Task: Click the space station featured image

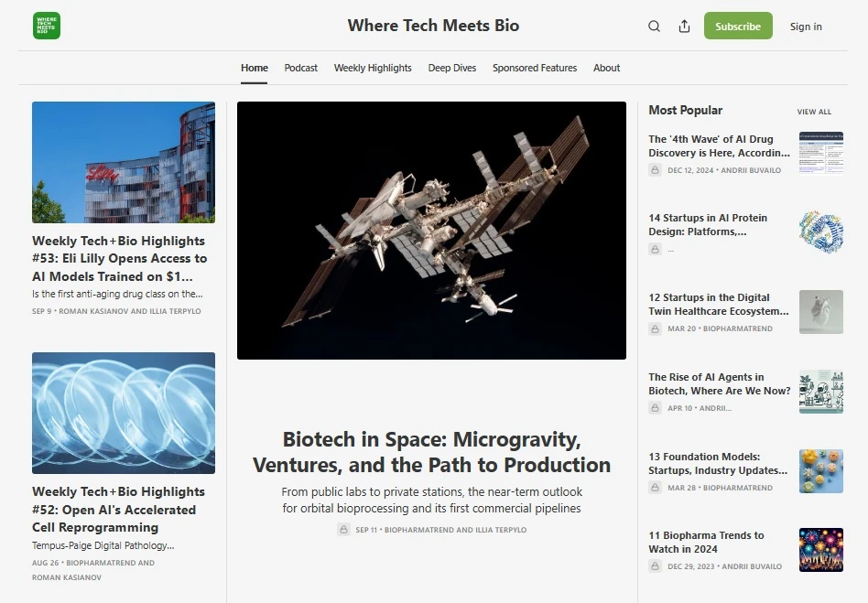Action: (x=432, y=231)
